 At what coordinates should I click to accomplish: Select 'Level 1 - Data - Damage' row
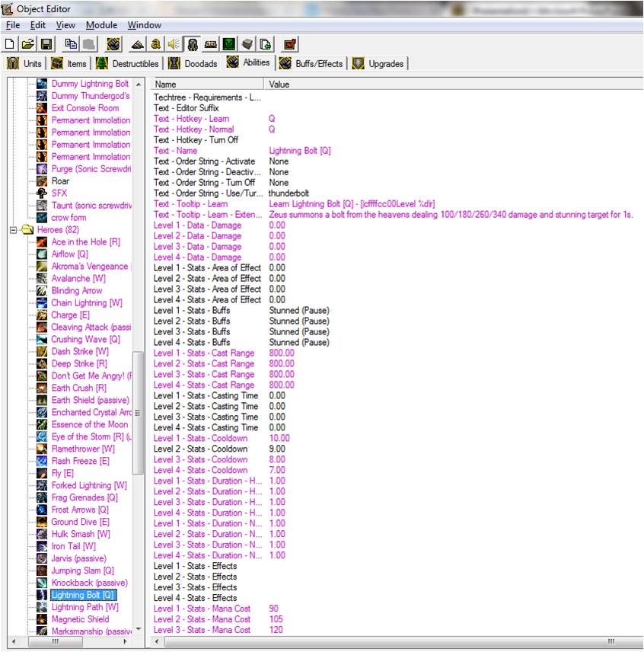(397, 225)
